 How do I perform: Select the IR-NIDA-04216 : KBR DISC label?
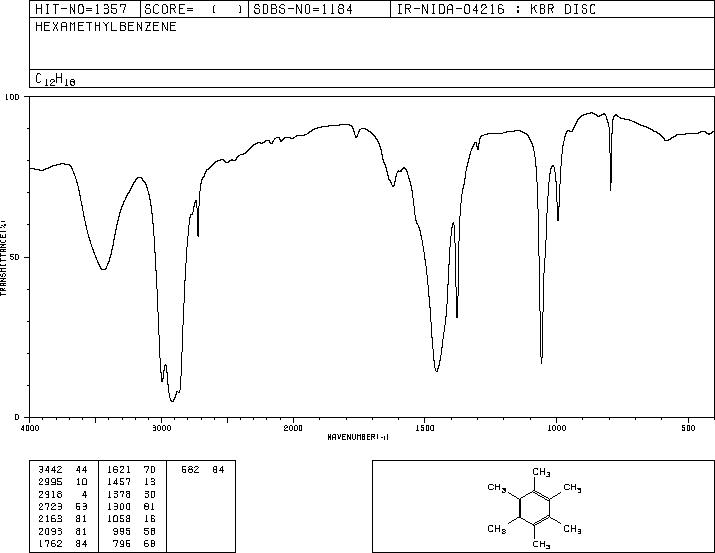496,9
